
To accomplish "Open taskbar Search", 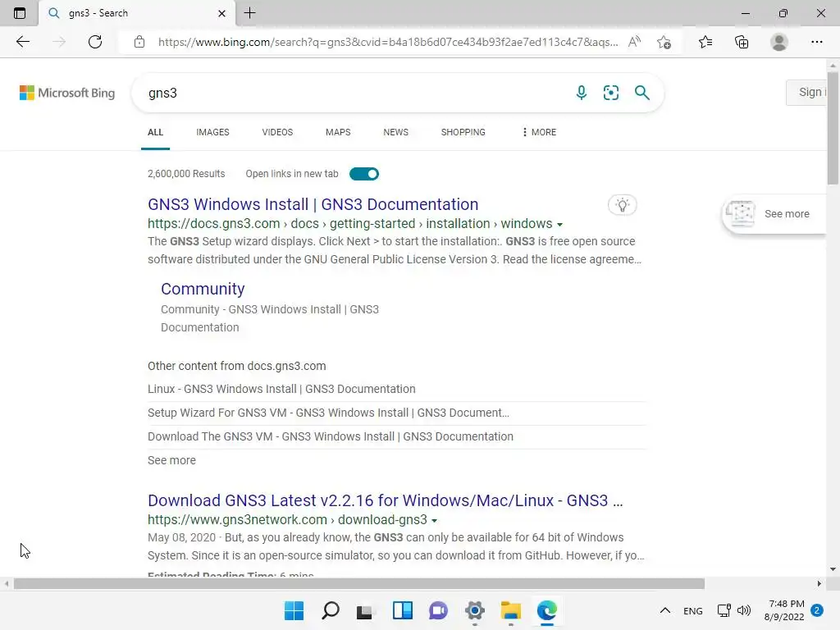I will [x=330, y=610].
